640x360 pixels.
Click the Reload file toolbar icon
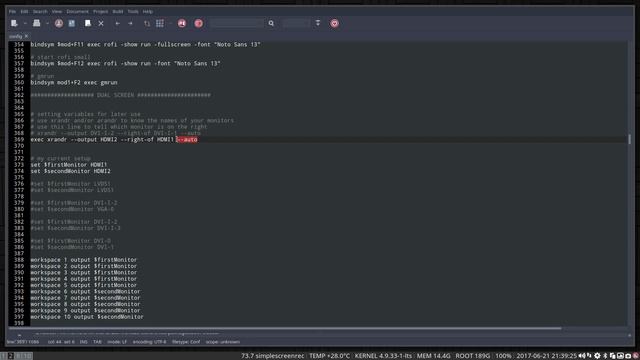click(88, 23)
